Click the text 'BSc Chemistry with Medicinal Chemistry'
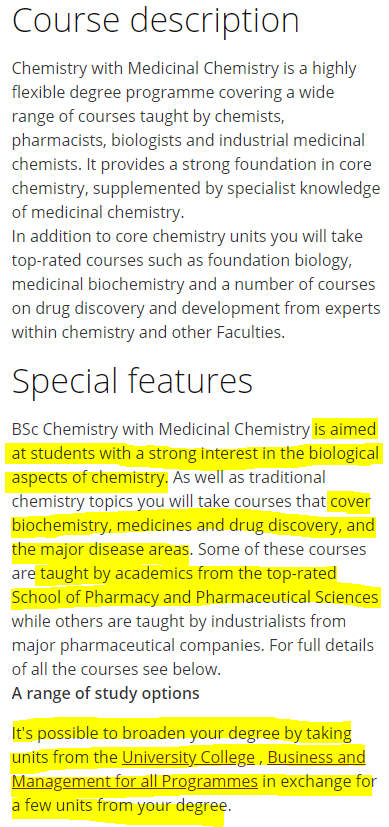Image resolution: width=389 pixels, height=827 pixels. tap(161, 430)
